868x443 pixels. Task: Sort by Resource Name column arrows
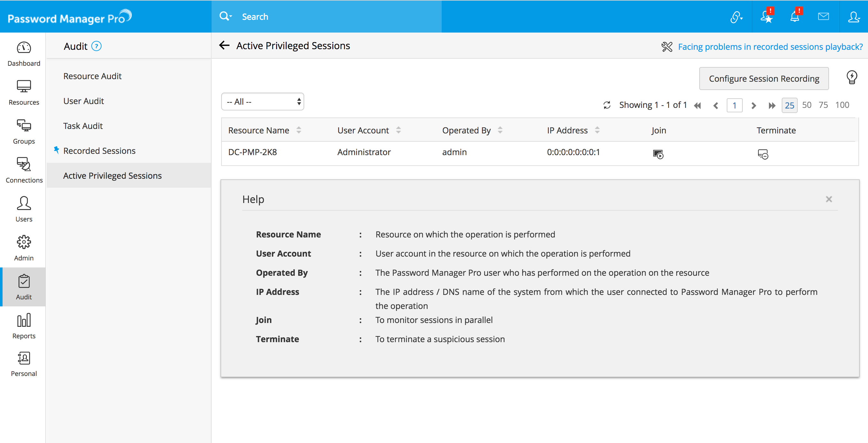click(x=298, y=130)
